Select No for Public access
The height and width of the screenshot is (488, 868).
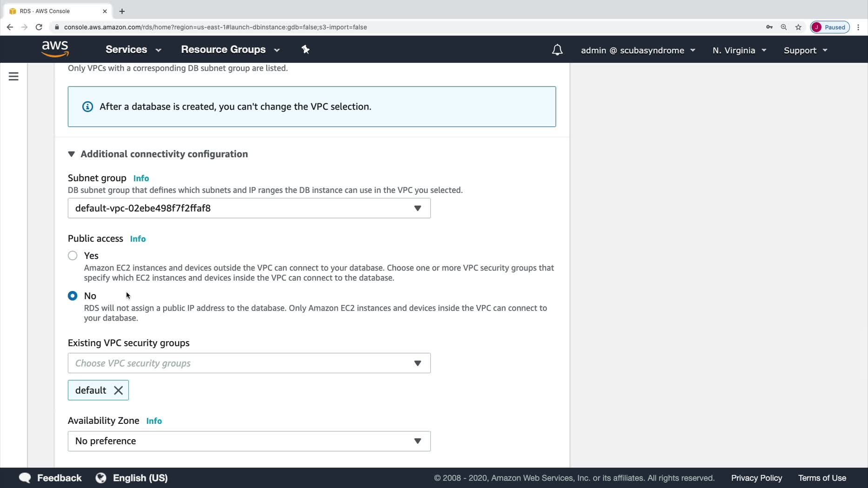73,296
